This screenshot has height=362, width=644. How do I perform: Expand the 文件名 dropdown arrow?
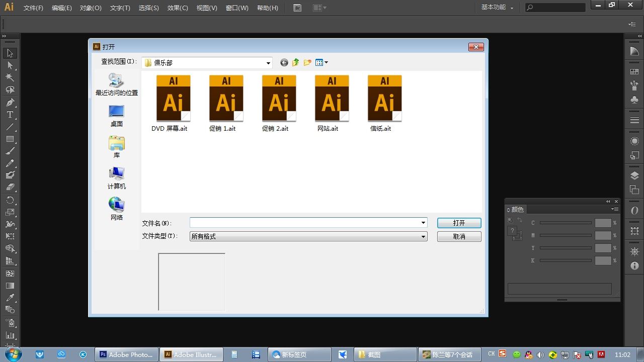[423, 223]
